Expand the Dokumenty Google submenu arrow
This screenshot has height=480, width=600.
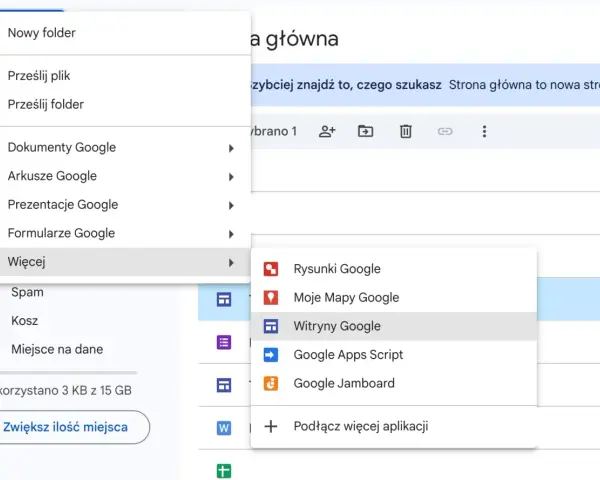tap(231, 148)
